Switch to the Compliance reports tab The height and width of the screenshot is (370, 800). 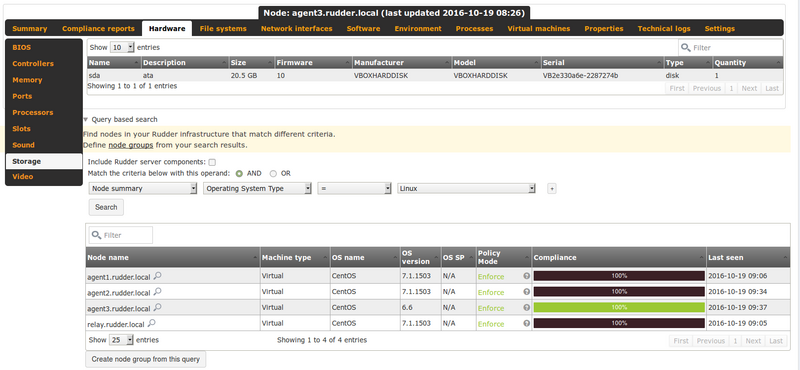[x=98, y=29]
